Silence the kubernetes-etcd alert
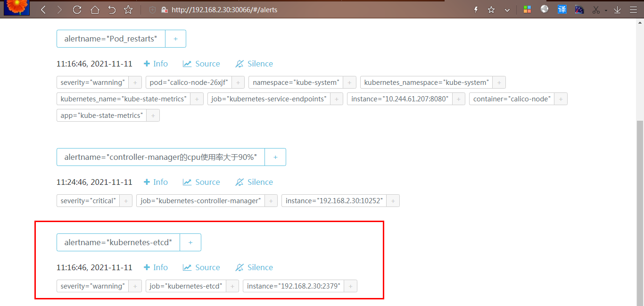The image size is (644, 306). [254, 267]
